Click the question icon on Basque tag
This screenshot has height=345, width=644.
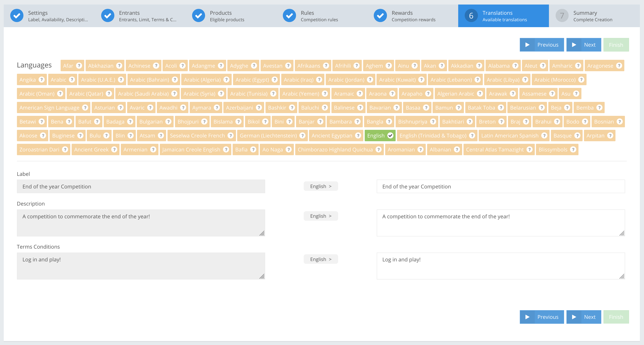pyautogui.click(x=577, y=136)
